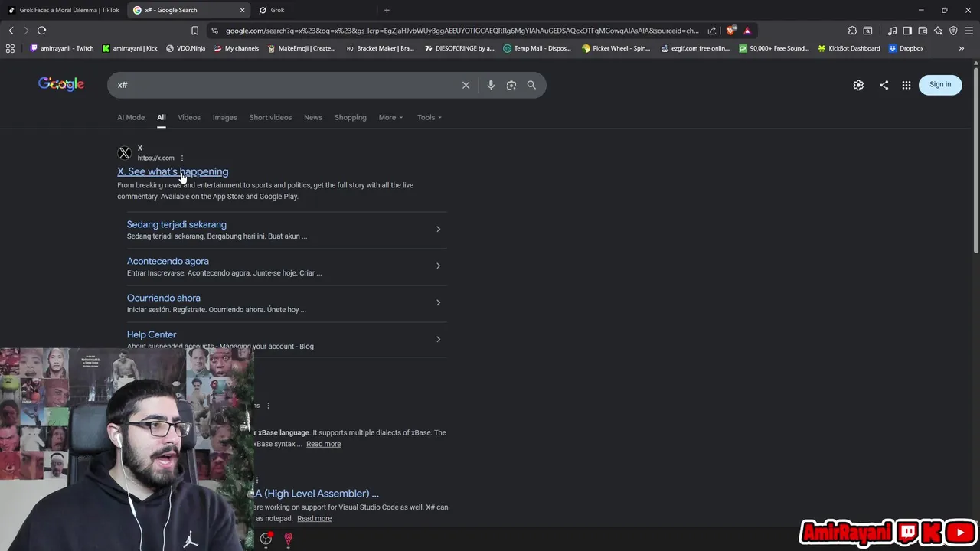
Task: Open the chevron on Acontecendo agora row
Action: tap(438, 266)
